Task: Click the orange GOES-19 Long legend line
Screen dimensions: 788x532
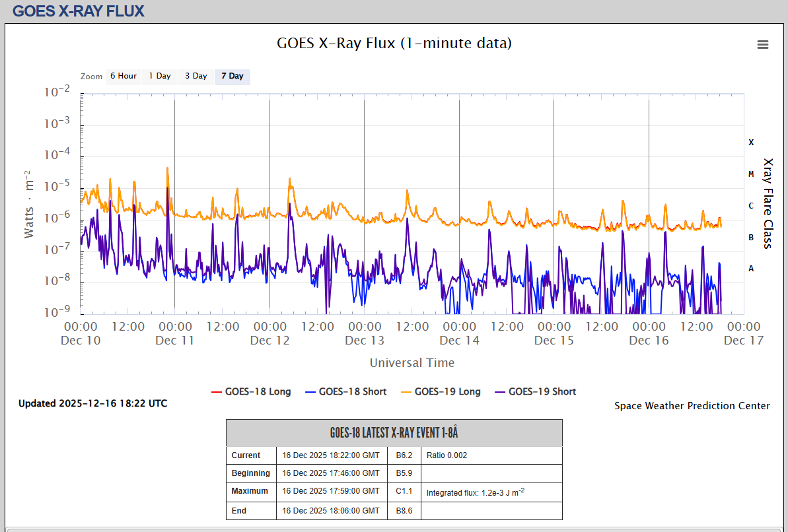Action: (x=404, y=391)
